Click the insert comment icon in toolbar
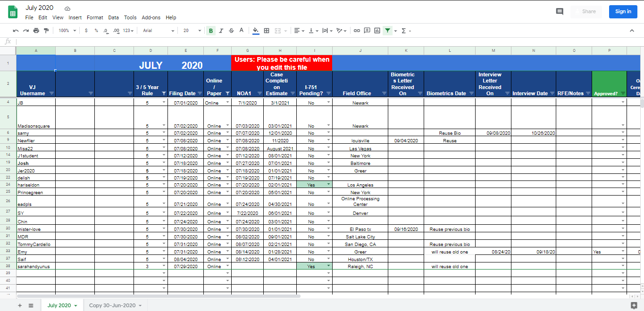 [x=367, y=31]
